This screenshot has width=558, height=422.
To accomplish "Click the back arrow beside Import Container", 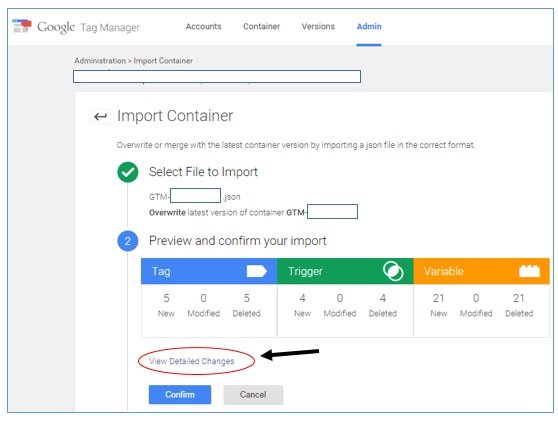I will (x=100, y=116).
